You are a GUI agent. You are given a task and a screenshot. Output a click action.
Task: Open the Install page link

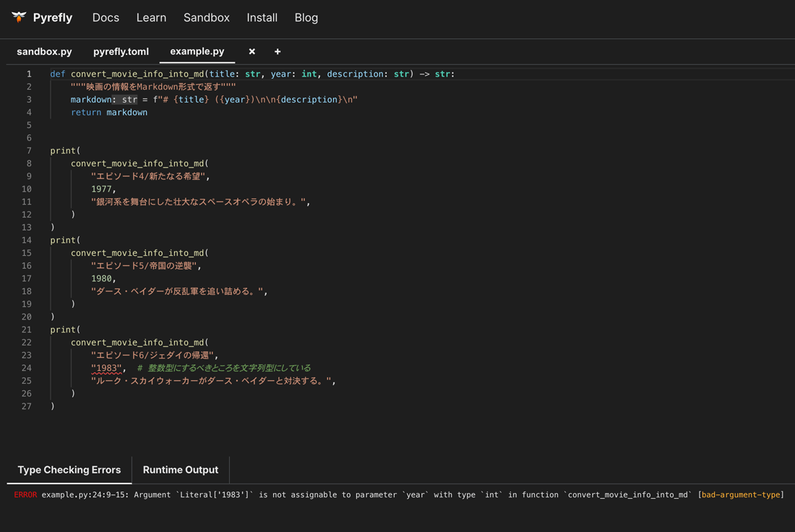pos(262,17)
